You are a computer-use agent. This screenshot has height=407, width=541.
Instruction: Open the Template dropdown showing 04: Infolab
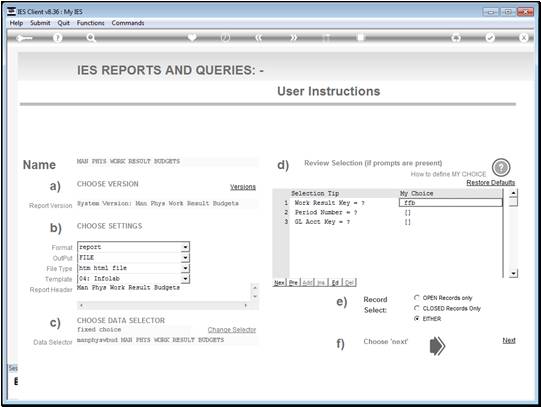pos(185,278)
